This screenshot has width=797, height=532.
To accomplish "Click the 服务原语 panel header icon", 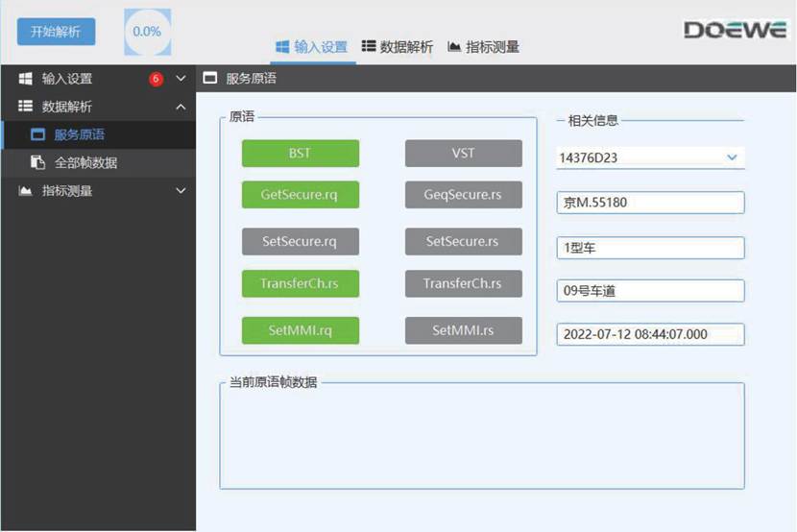I will [x=209, y=79].
